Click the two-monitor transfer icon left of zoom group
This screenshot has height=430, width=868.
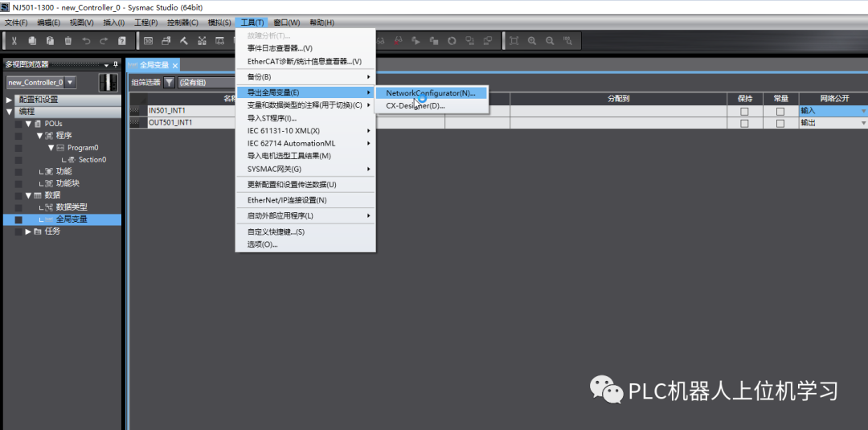click(x=488, y=40)
